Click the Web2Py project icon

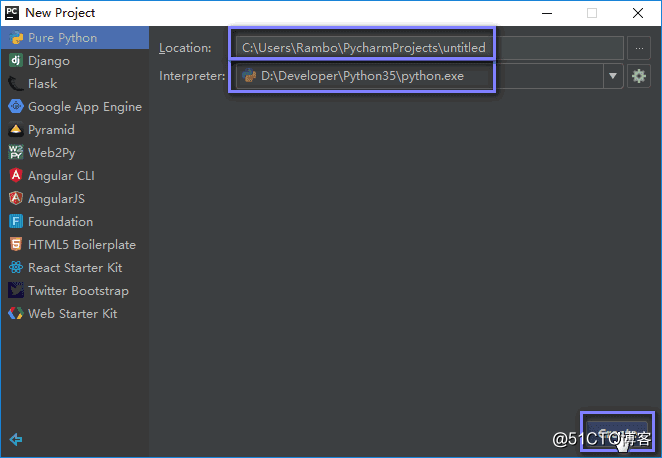pyautogui.click(x=16, y=152)
